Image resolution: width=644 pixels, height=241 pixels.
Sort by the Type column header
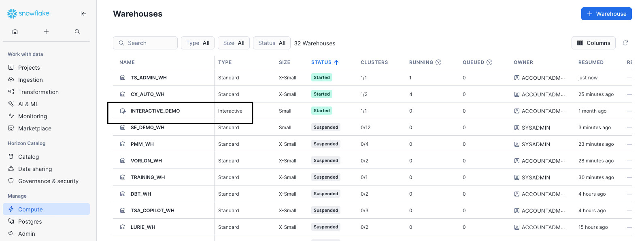coord(225,62)
